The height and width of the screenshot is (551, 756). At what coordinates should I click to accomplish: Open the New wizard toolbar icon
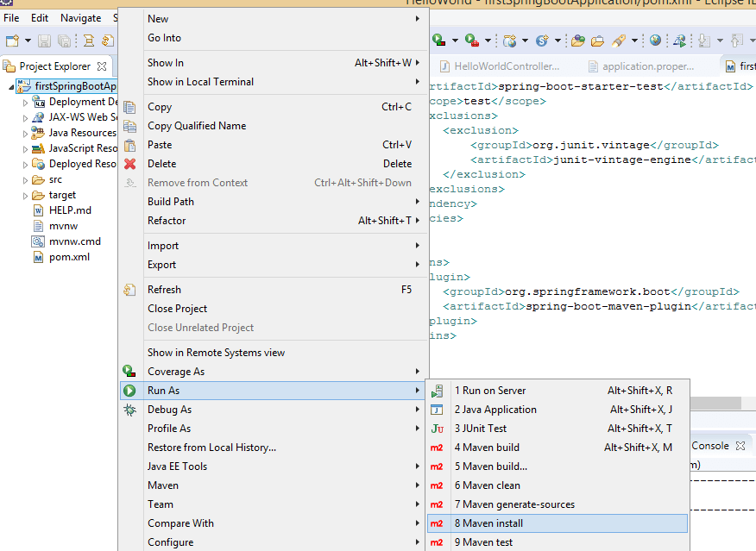coord(13,41)
